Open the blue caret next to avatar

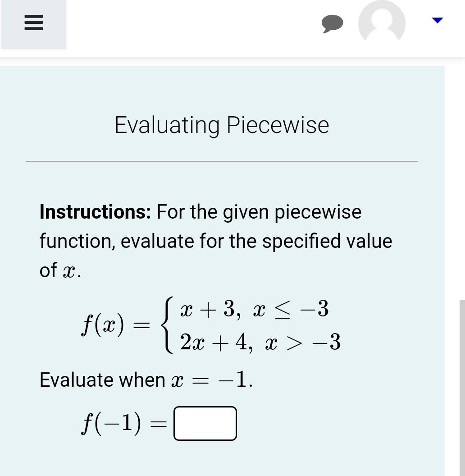[x=436, y=20]
